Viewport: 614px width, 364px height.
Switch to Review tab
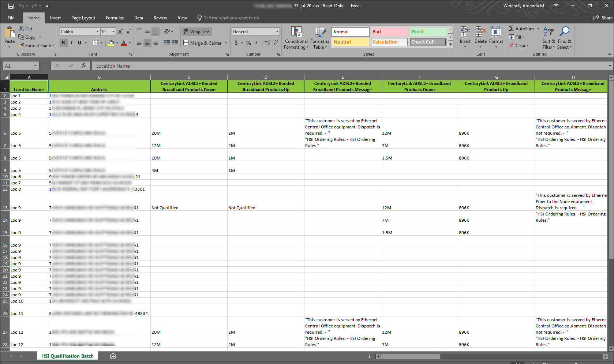(160, 18)
